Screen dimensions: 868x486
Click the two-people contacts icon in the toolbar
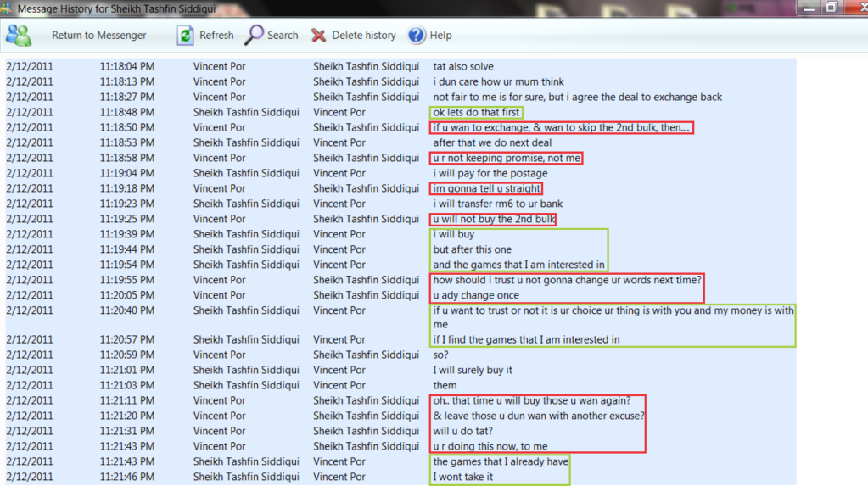click(x=18, y=36)
